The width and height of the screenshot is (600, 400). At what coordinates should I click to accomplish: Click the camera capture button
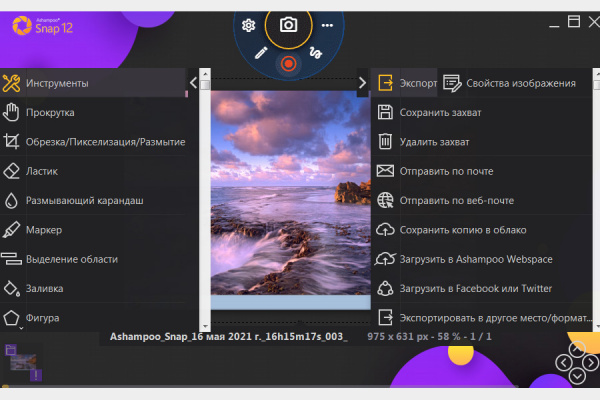(289, 25)
